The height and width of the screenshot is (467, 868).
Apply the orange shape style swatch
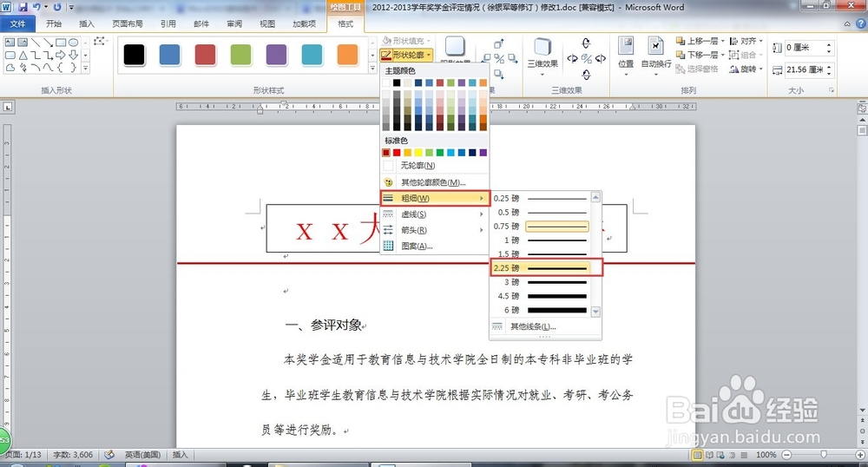click(348, 55)
